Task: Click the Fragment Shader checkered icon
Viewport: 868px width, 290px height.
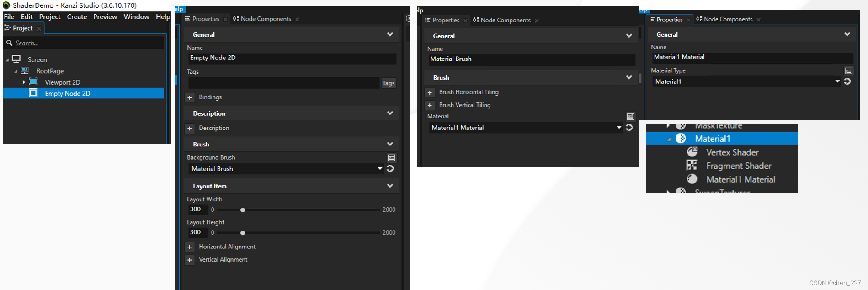Action: coord(692,165)
